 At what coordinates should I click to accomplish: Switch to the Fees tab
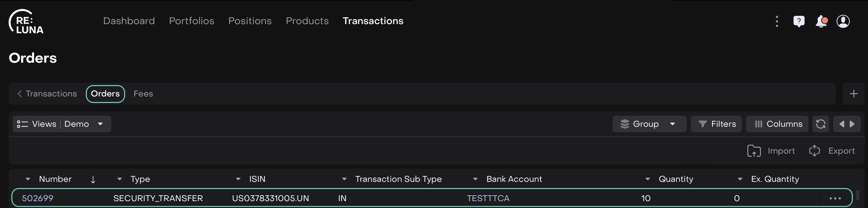point(143,94)
